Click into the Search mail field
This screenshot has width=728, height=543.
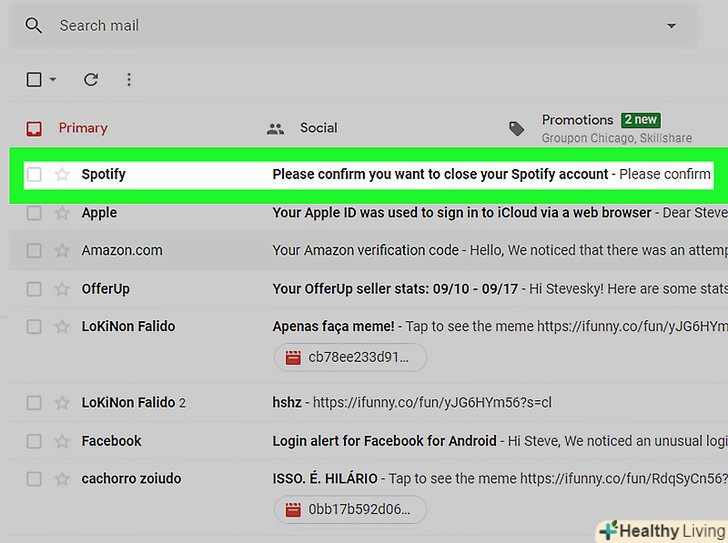tap(353, 26)
